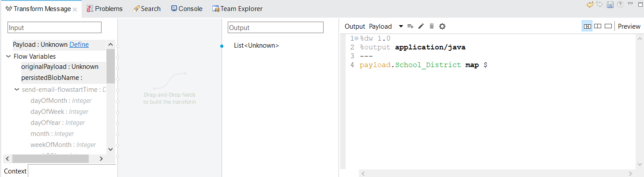Screen dimensions: 644x177
Task: Toggle the graphic and source view layout
Action: (587, 26)
